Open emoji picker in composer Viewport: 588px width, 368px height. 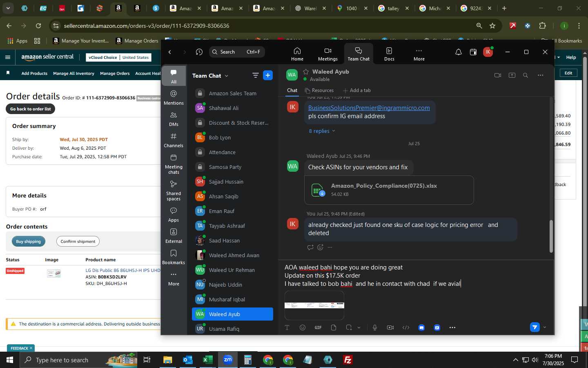[303, 328]
